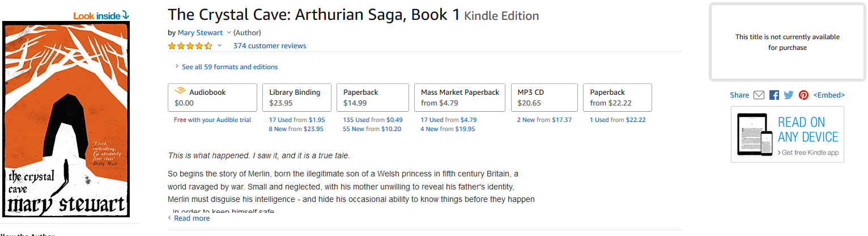The width and height of the screenshot is (868, 236).
Task: Expand the description with Read more
Action: (192, 218)
